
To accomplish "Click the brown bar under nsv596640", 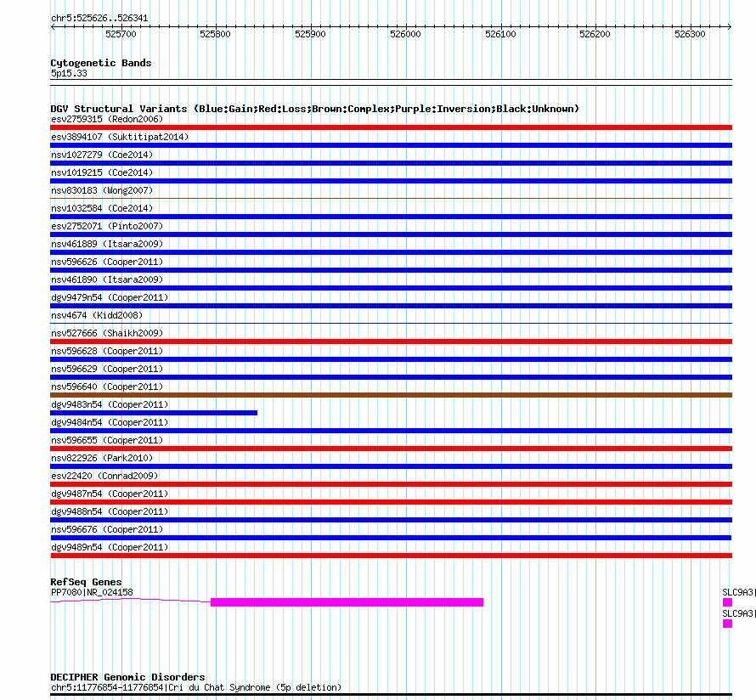I will tap(391, 395).
